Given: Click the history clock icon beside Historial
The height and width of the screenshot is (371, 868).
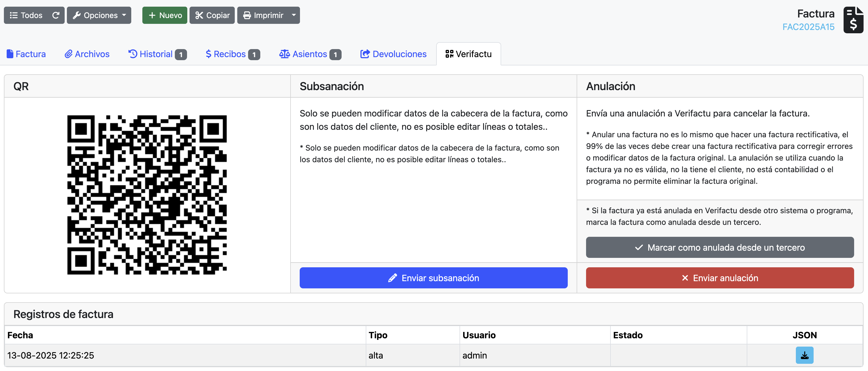Looking at the screenshot, I should pos(132,54).
